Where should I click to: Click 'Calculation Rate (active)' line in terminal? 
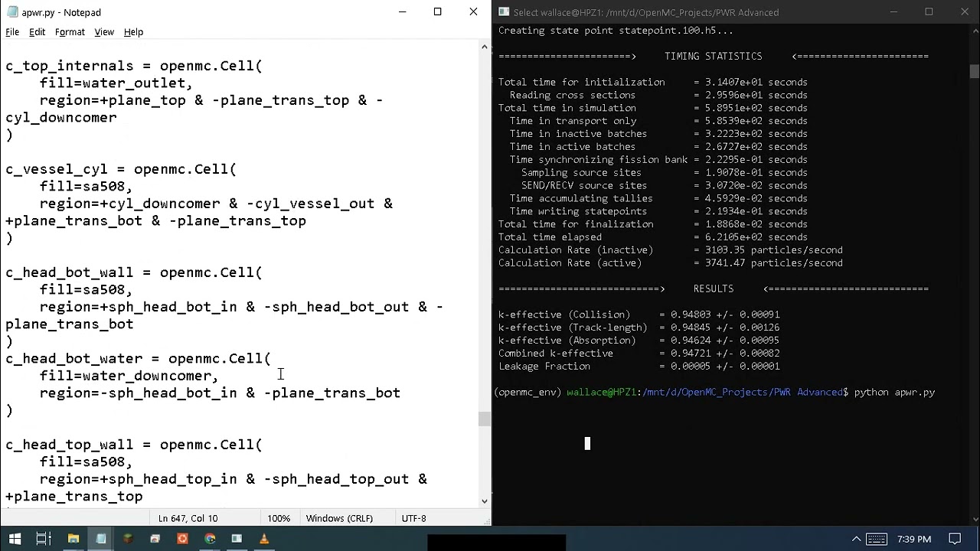[x=670, y=262]
